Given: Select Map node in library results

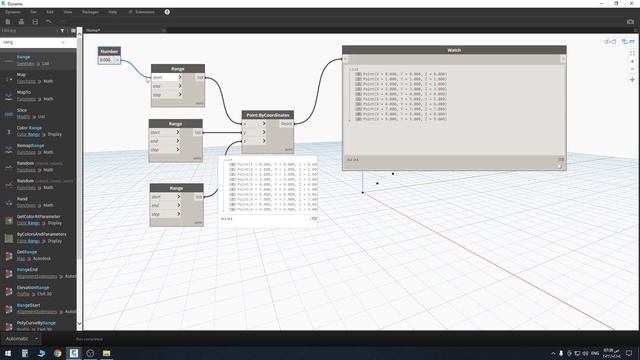Looking at the screenshot, I should 38,78.
